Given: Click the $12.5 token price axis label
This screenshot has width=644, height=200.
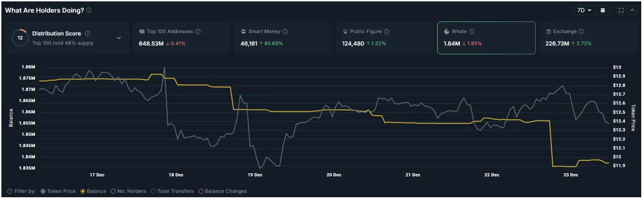Looking at the screenshot, I should (x=619, y=112).
